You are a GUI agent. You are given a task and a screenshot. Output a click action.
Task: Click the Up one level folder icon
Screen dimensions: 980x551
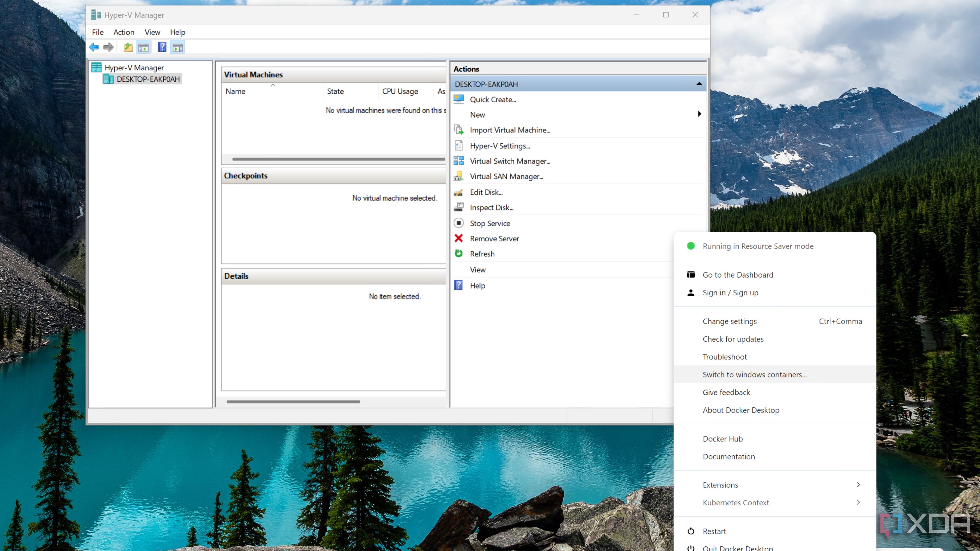[128, 47]
